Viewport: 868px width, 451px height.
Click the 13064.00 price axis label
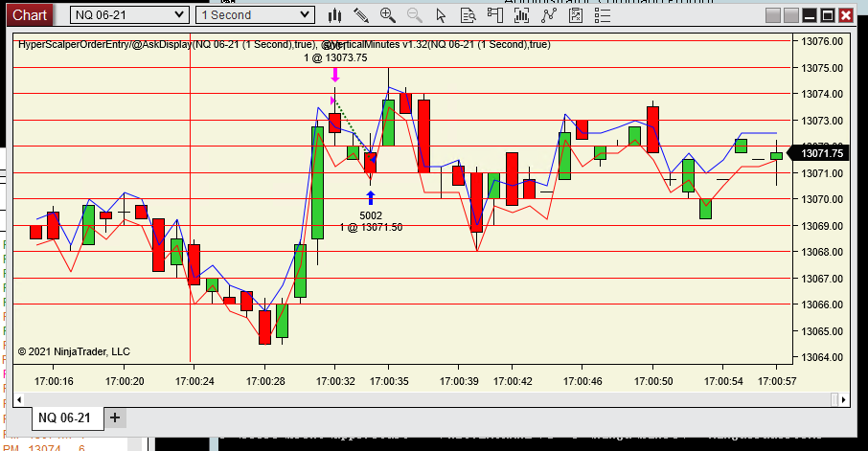tap(822, 357)
